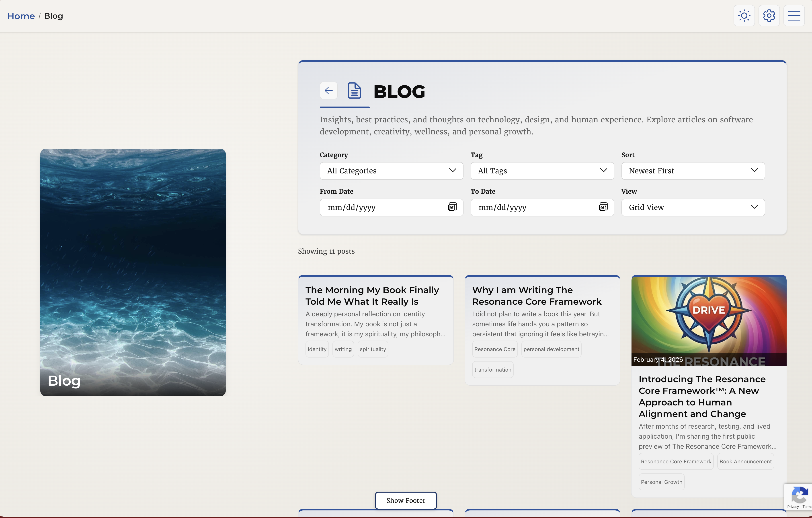Select the 'Personal Growth' tag
The height and width of the screenshot is (518, 812).
point(661,482)
